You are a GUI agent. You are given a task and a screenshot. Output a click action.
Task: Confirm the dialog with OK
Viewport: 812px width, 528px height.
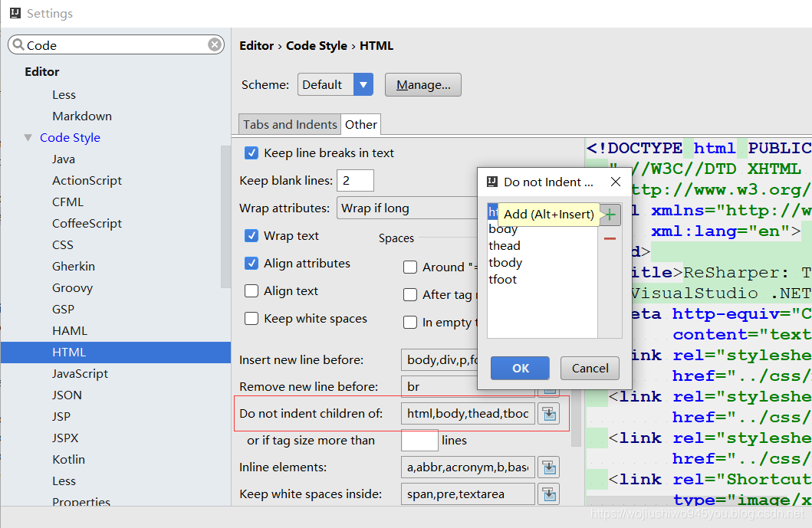coord(520,368)
